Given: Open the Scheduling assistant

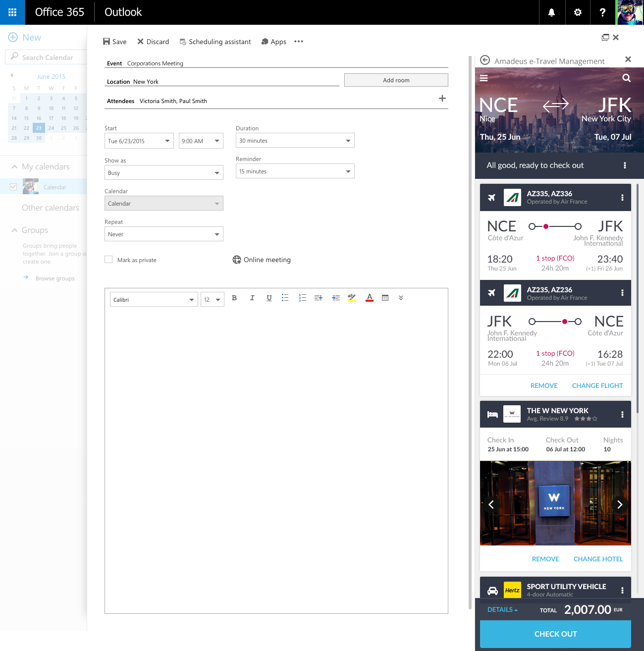Looking at the screenshot, I should click(x=215, y=42).
